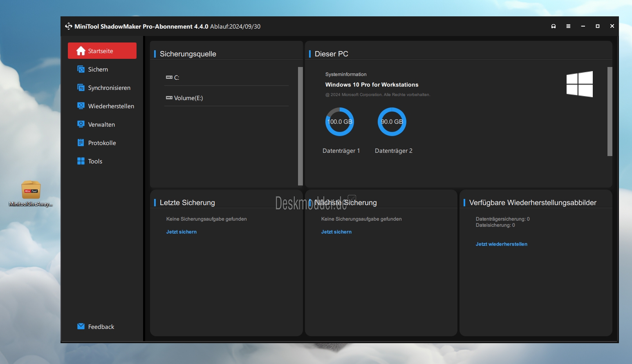Click the Verwalten manage icon

coord(81,124)
